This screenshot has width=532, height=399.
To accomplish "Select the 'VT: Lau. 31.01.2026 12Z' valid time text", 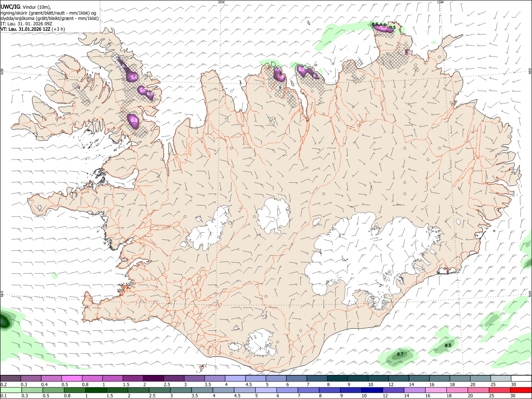I will click(26, 29).
